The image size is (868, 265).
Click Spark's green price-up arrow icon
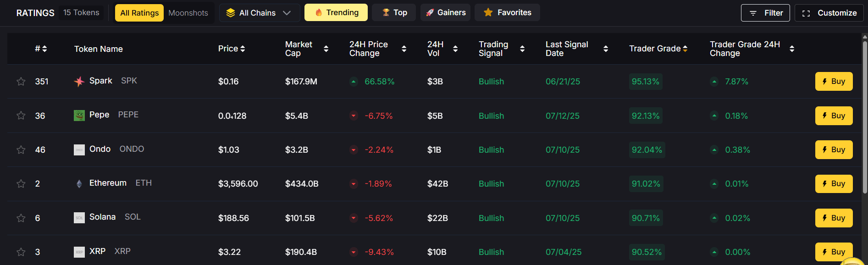pos(354,82)
